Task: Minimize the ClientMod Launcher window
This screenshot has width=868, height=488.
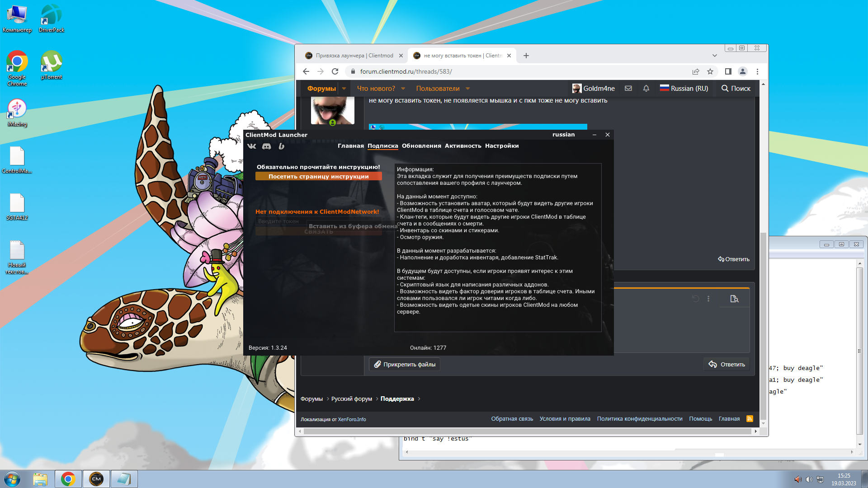Action: [x=594, y=135]
